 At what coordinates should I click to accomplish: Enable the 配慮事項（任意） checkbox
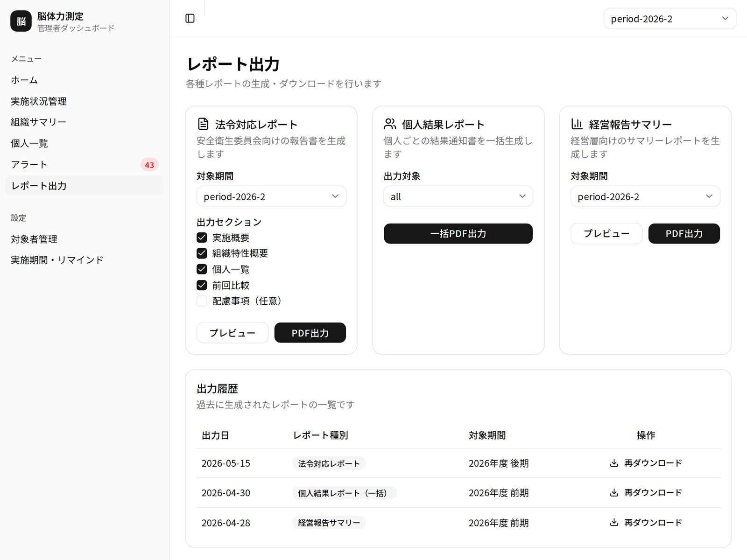[x=202, y=301]
